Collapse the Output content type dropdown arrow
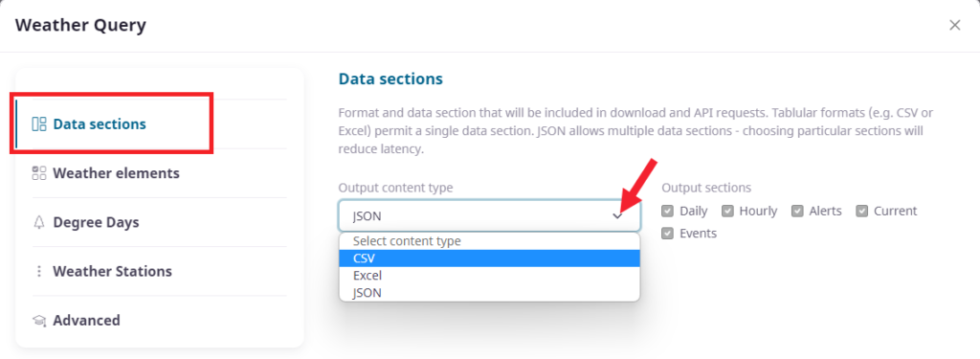980x359 pixels. tap(617, 216)
